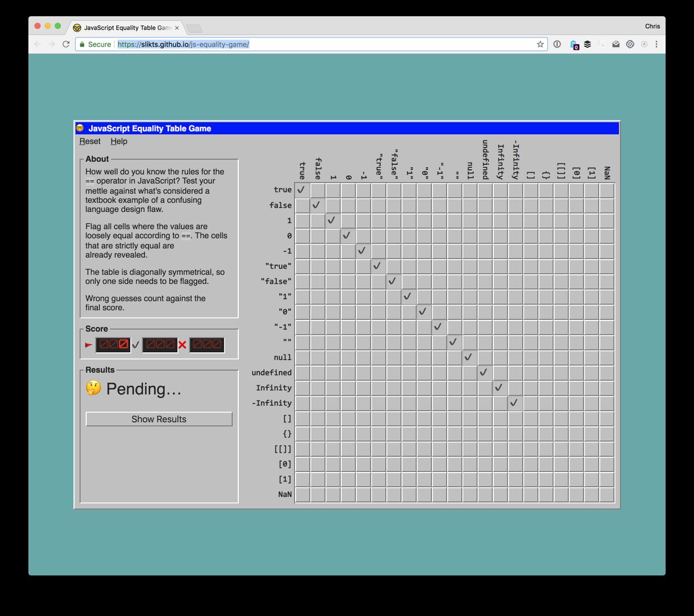Image resolution: width=694 pixels, height=616 pixels.
Task: Click the circled info extension icon
Action: [557, 45]
